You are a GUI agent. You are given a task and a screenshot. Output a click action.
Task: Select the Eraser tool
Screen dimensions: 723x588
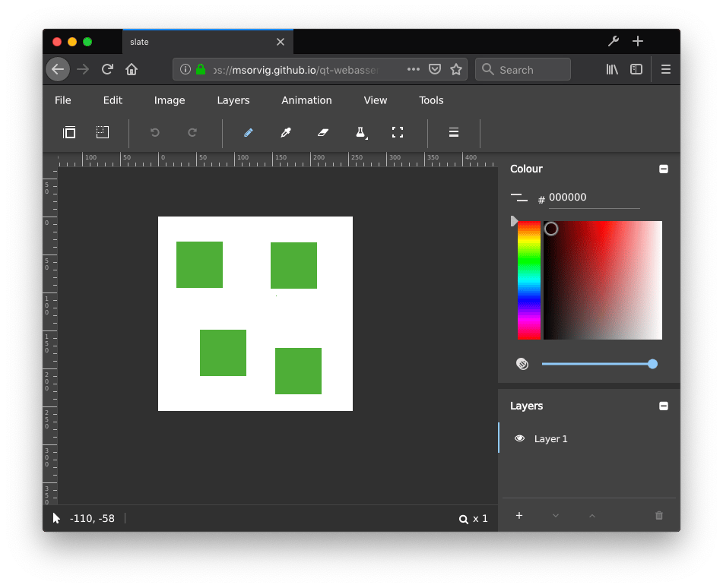pyautogui.click(x=322, y=133)
